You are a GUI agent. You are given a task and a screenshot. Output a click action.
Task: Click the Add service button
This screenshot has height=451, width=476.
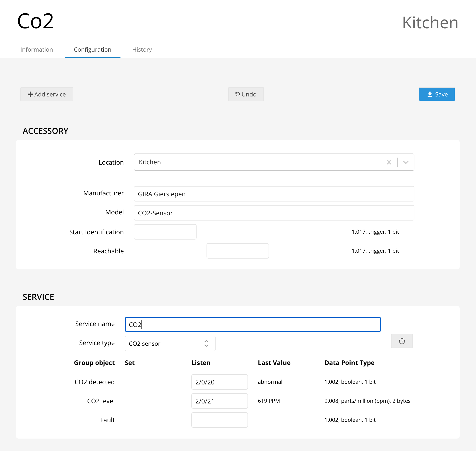(x=47, y=94)
